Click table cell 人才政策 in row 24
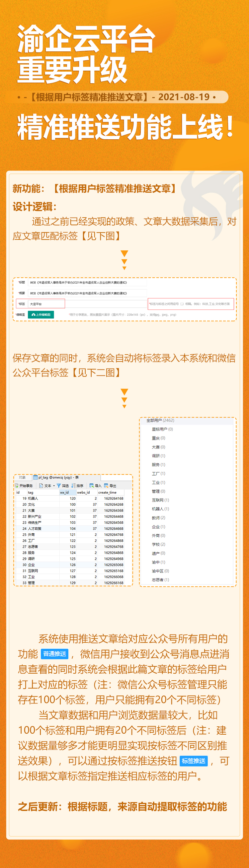This screenshot has width=249, height=868. 35,528
